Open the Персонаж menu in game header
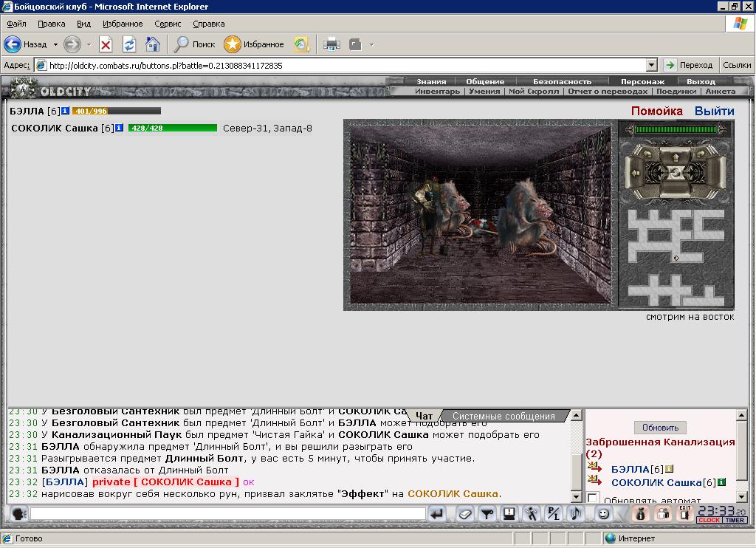 coord(642,81)
